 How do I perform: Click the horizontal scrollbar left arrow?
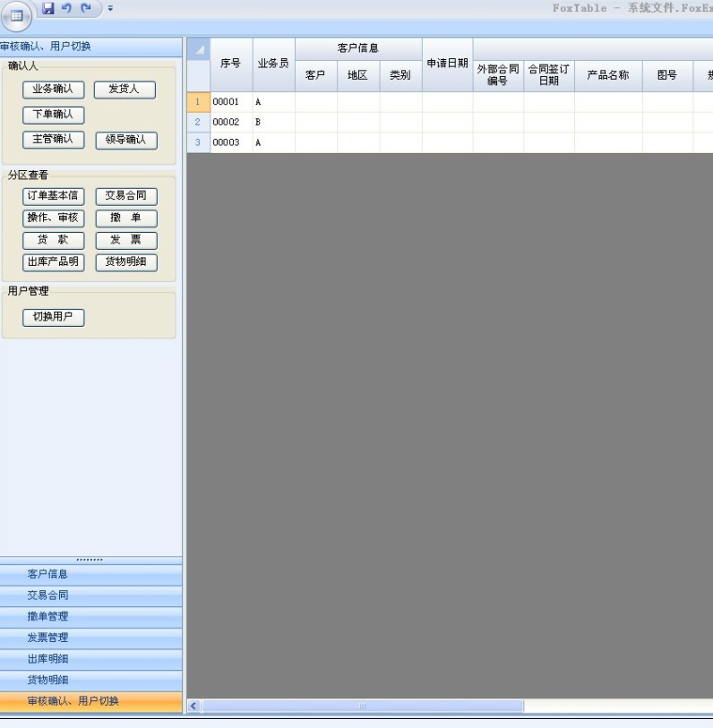[193, 707]
